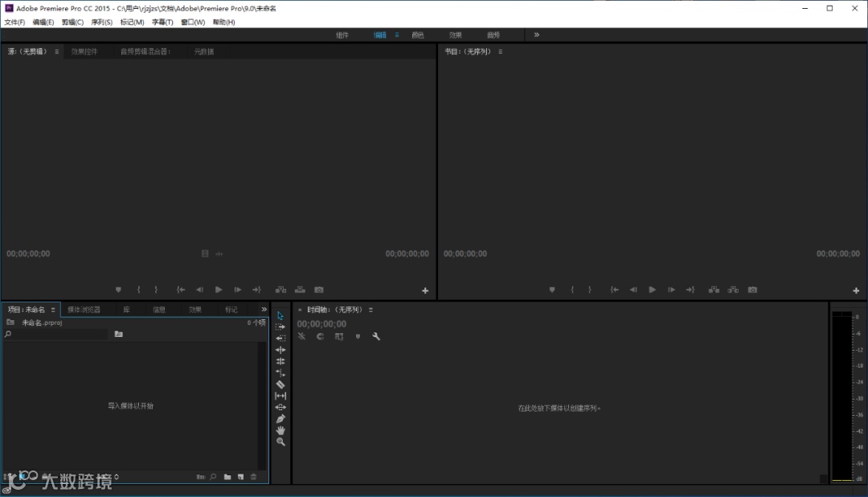Add marker in timeline header
This screenshot has height=497, width=868.
pyautogui.click(x=358, y=336)
